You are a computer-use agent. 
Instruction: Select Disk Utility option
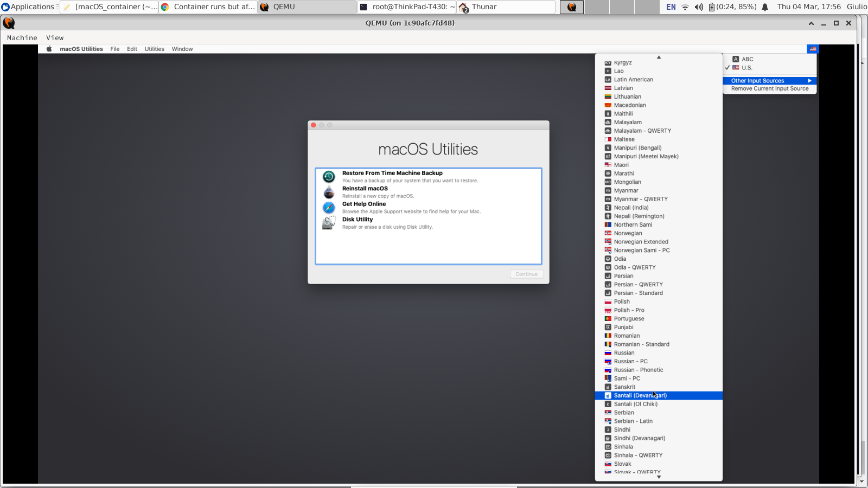[429, 223]
